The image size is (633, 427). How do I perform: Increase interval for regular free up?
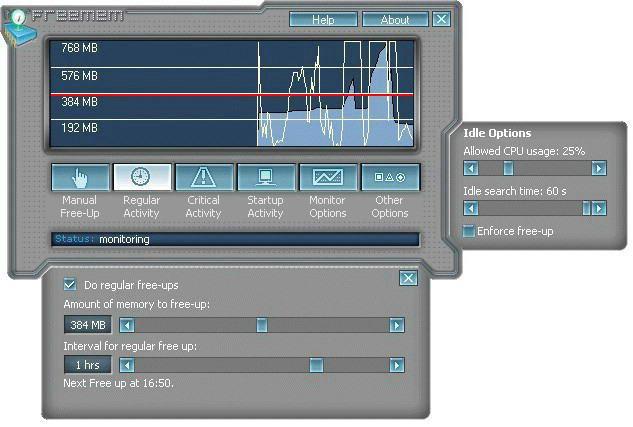397,365
